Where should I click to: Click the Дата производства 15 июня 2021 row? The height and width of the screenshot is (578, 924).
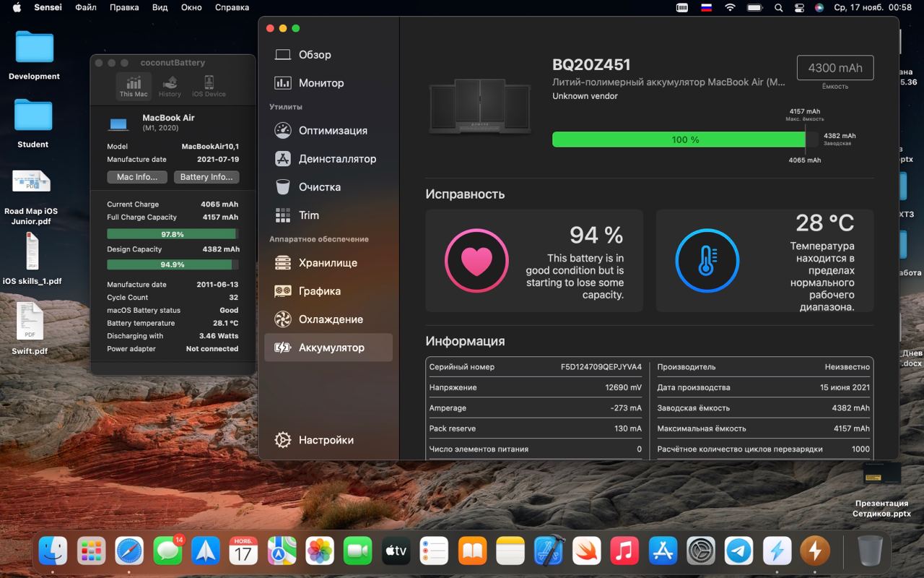pos(764,387)
